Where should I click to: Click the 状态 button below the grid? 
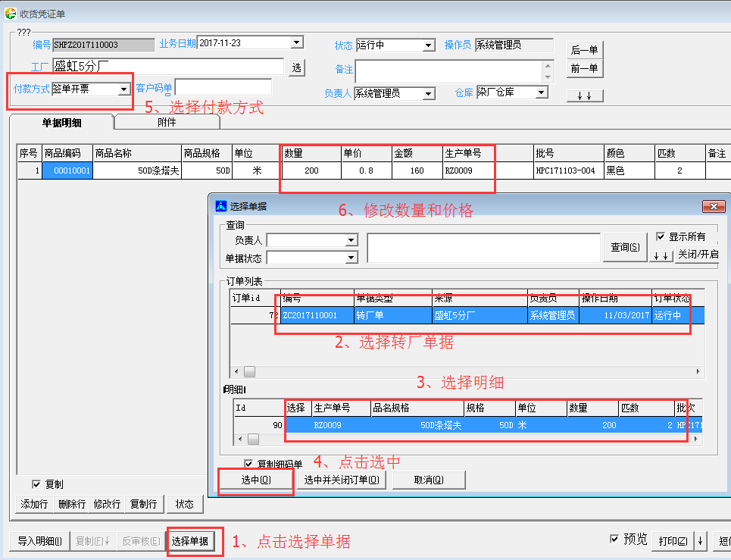click(x=185, y=504)
